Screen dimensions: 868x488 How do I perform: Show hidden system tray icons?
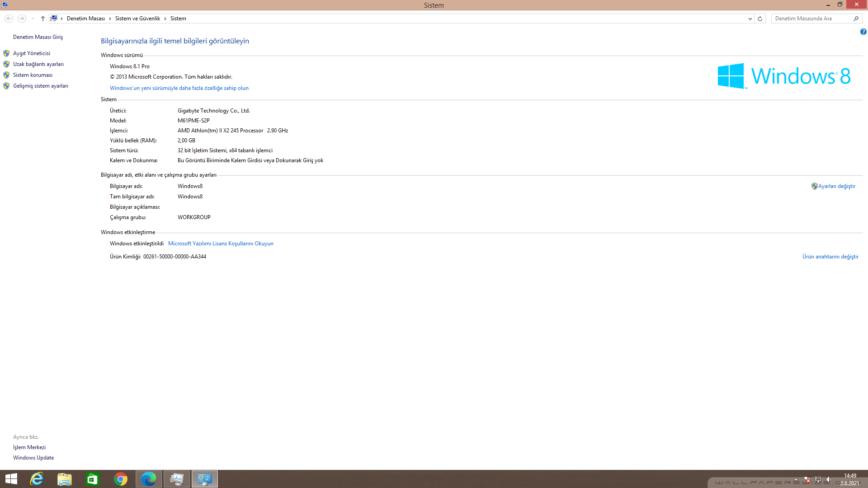click(796, 479)
